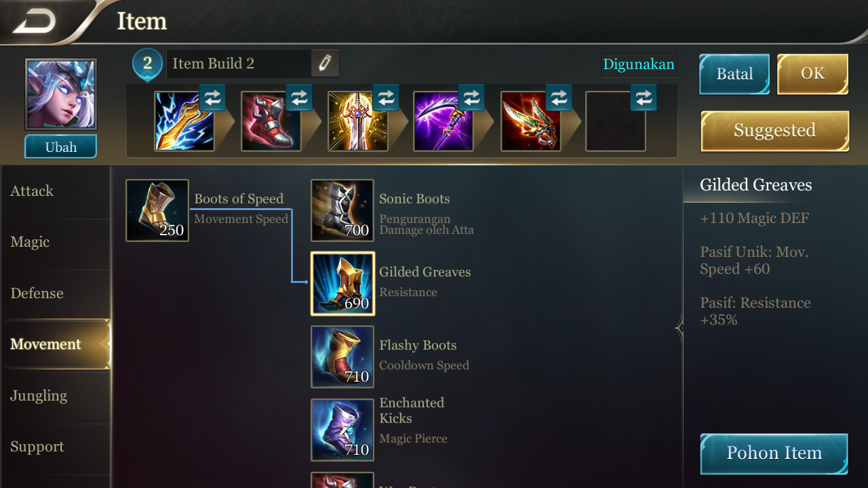Viewport: 868px width, 488px height.
Task: Open the build number 2 selector
Action: coord(147,65)
